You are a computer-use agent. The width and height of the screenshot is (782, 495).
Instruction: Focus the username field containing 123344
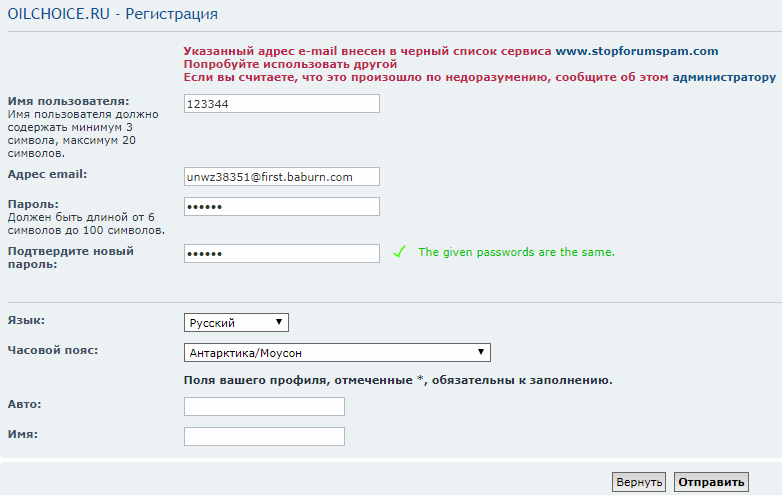click(x=282, y=104)
